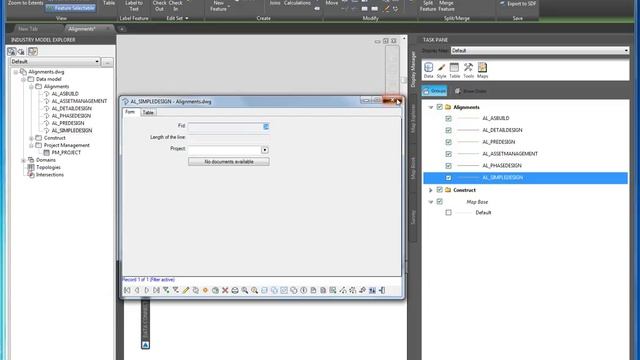Click the ellipsis button beside the Default dropdown
Viewport: 640px width, 360px height.
click(107, 62)
